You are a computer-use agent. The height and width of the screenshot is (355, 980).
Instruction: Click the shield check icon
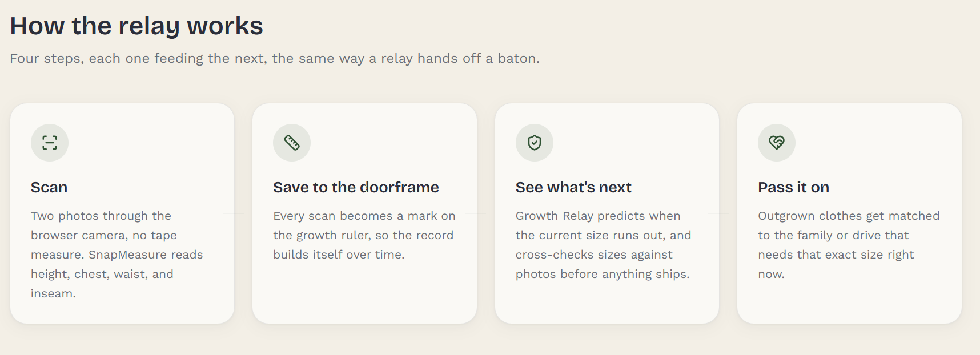535,143
